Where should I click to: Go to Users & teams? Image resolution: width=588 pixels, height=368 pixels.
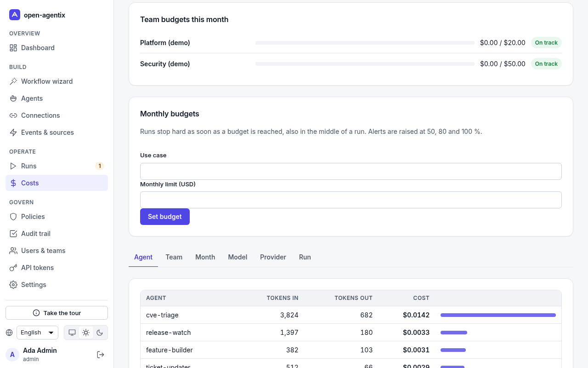[57, 251]
